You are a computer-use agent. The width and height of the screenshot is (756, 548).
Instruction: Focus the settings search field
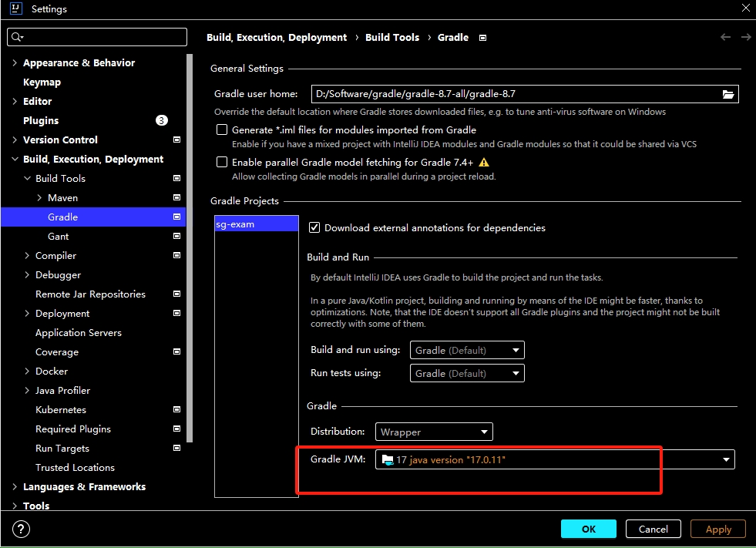(97, 37)
